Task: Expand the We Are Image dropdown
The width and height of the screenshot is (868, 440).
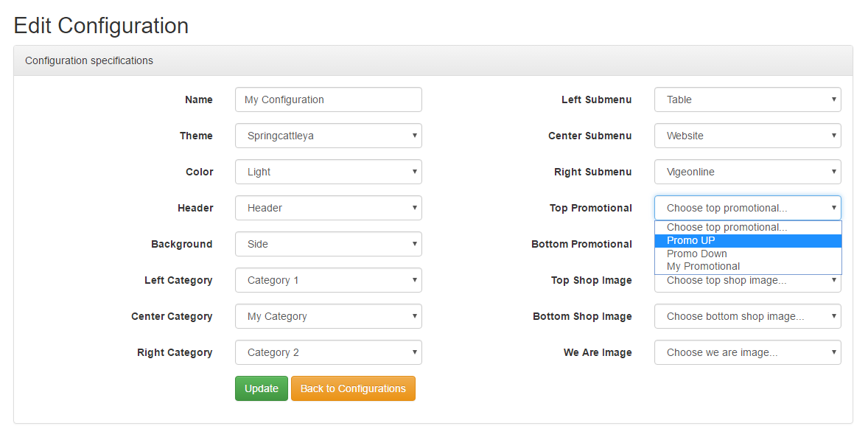Action: pyautogui.click(x=747, y=352)
